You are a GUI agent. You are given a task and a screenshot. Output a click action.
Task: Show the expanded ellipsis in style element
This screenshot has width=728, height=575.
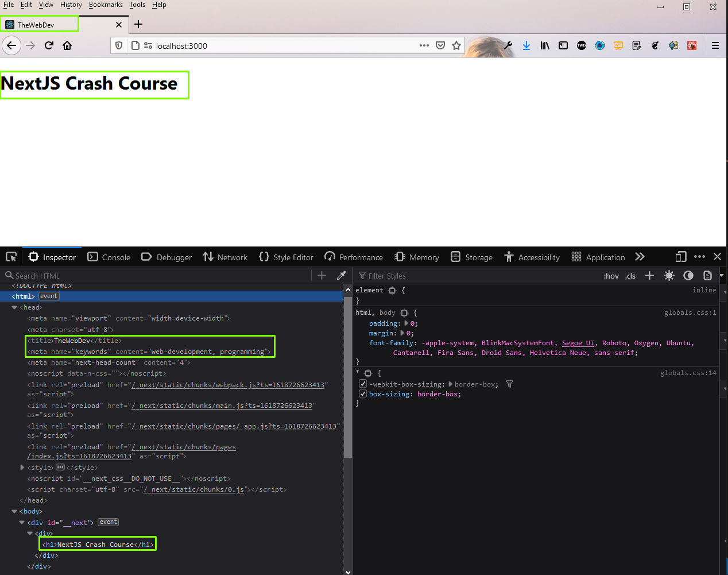point(60,468)
